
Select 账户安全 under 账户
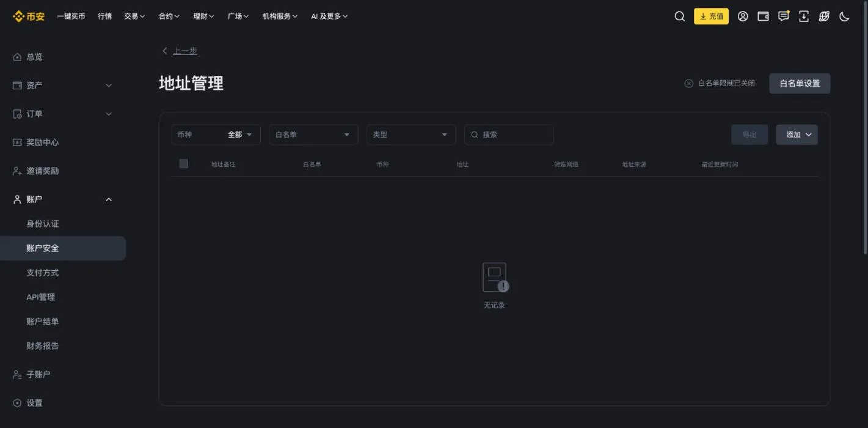pyautogui.click(x=63, y=248)
